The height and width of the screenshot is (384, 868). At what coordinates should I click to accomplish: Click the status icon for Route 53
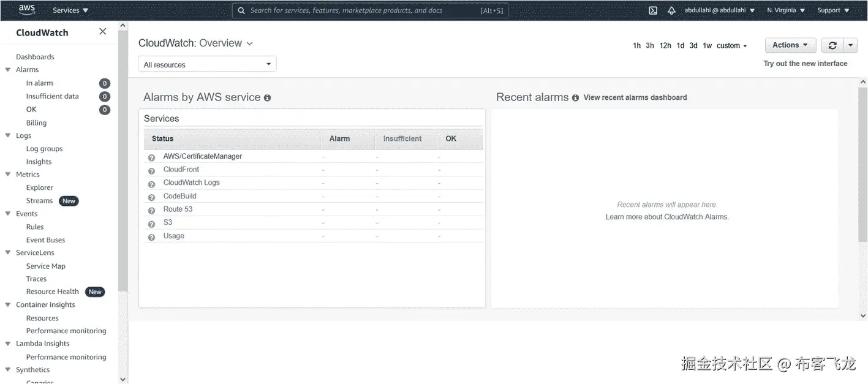point(151,210)
